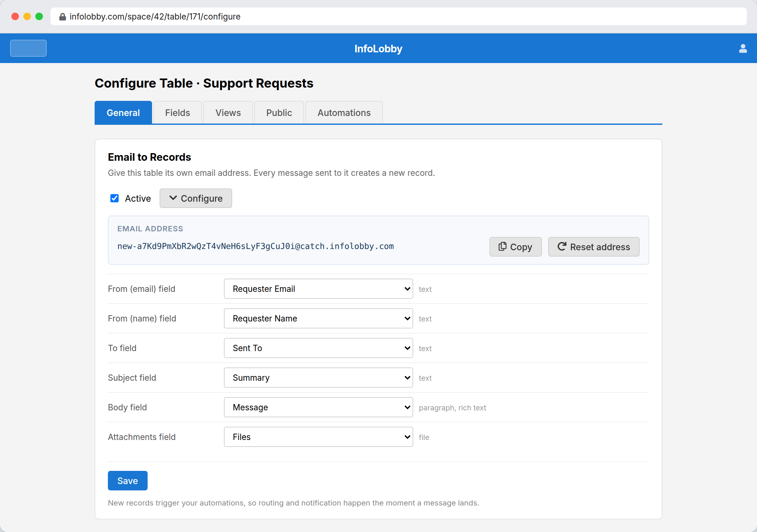Click the Save button
The width and height of the screenshot is (757, 532).
128,481
